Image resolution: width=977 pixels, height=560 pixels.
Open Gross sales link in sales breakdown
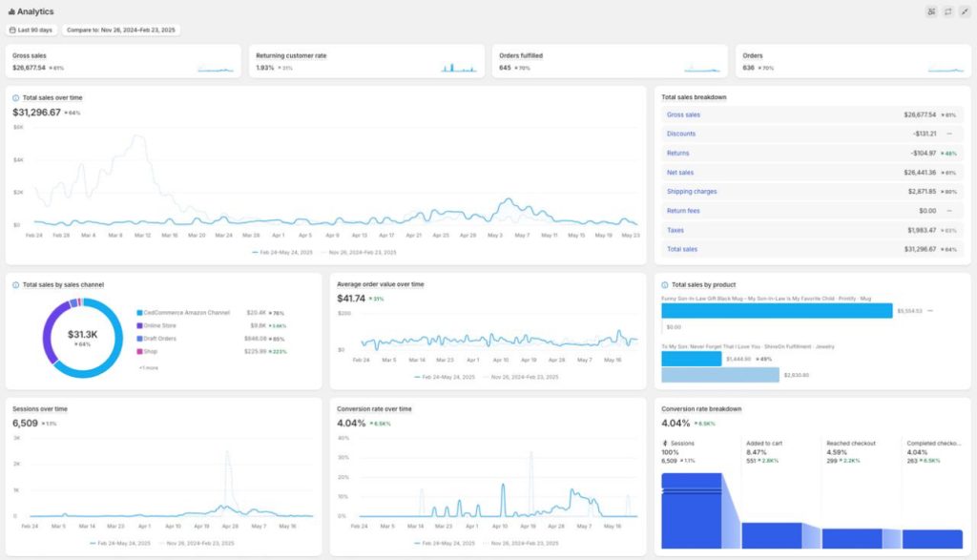coord(683,114)
